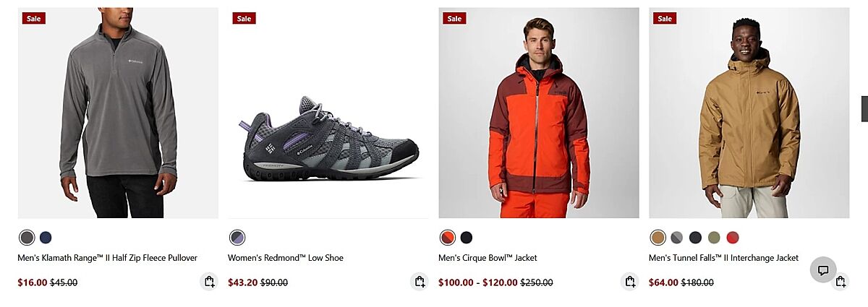This screenshot has height=307, width=868.
Task: Choose the olive green Tunnel Falls swatch
Action: coord(714,238)
